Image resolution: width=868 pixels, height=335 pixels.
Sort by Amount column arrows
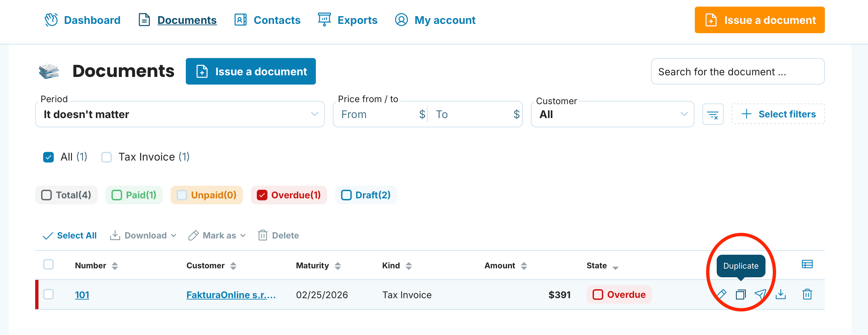click(524, 266)
